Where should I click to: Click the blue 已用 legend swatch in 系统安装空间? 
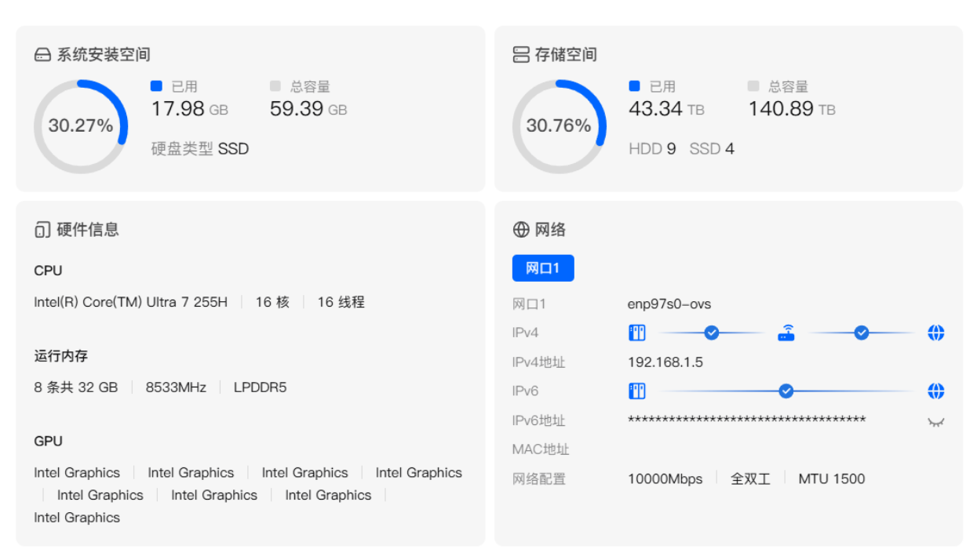click(x=156, y=86)
